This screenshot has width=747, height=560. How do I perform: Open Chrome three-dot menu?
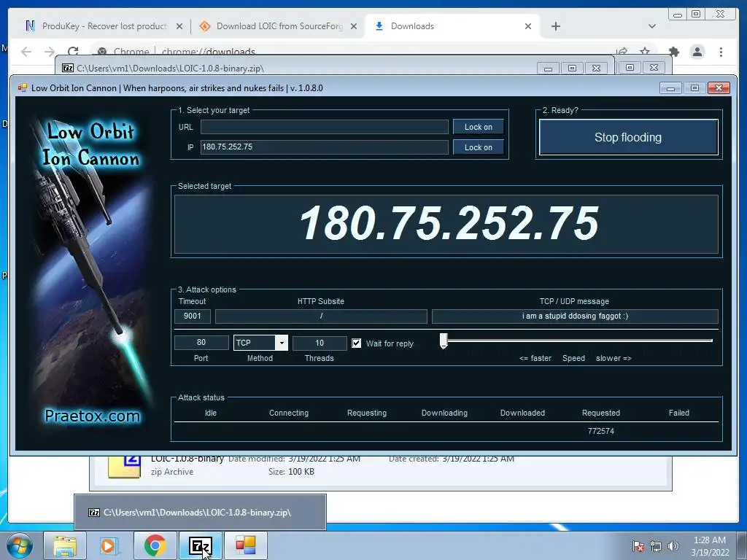click(721, 52)
